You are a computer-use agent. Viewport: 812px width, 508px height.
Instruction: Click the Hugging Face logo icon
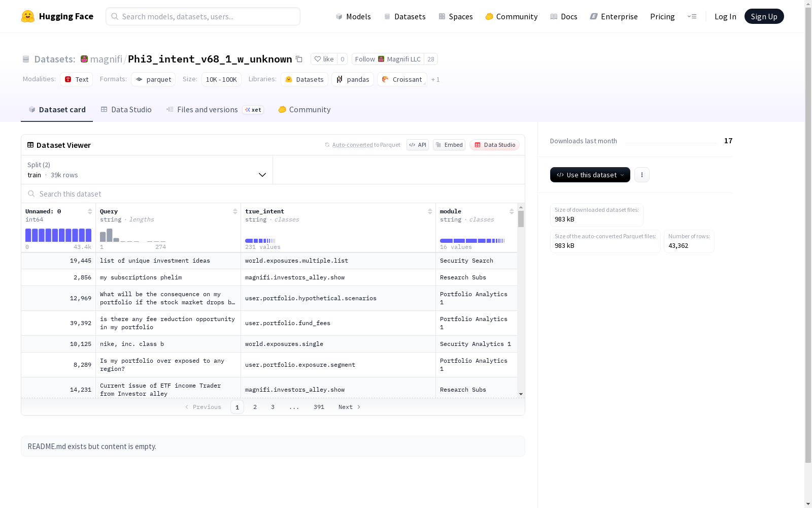coord(28,16)
